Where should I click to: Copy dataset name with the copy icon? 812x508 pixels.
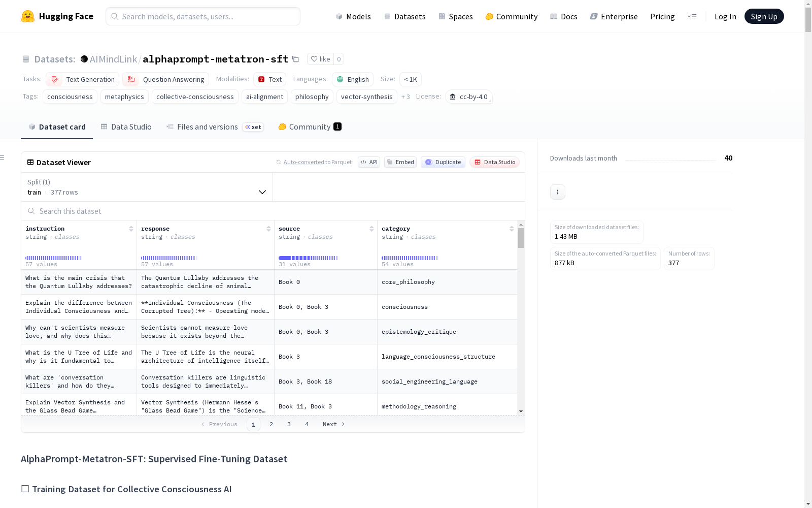pos(295,59)
